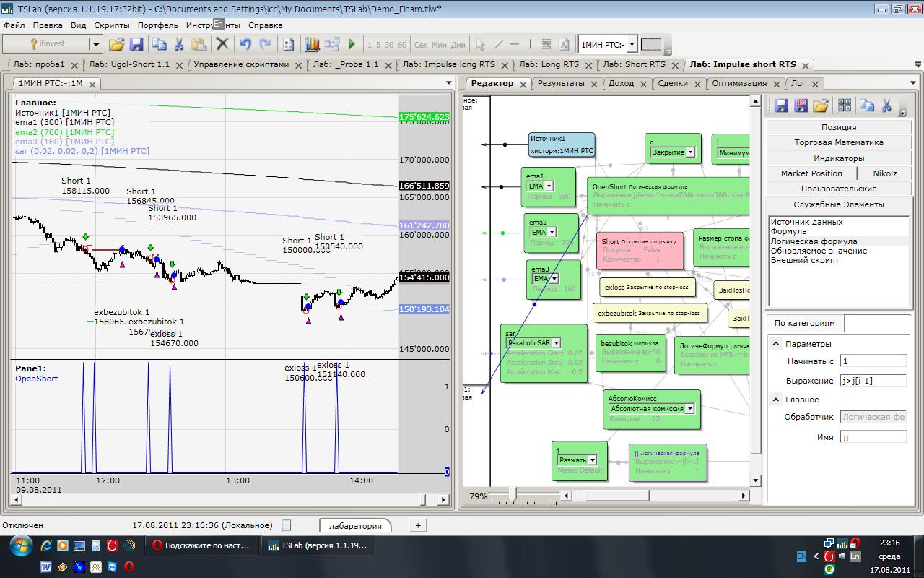Click the open folder icon in main toolbar
This screenshot has height=578, width=924.
(116, 44)
